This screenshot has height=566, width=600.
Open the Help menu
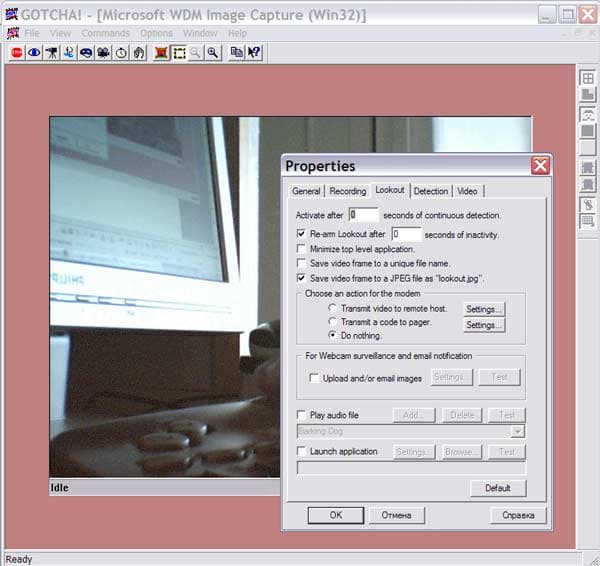237,33
